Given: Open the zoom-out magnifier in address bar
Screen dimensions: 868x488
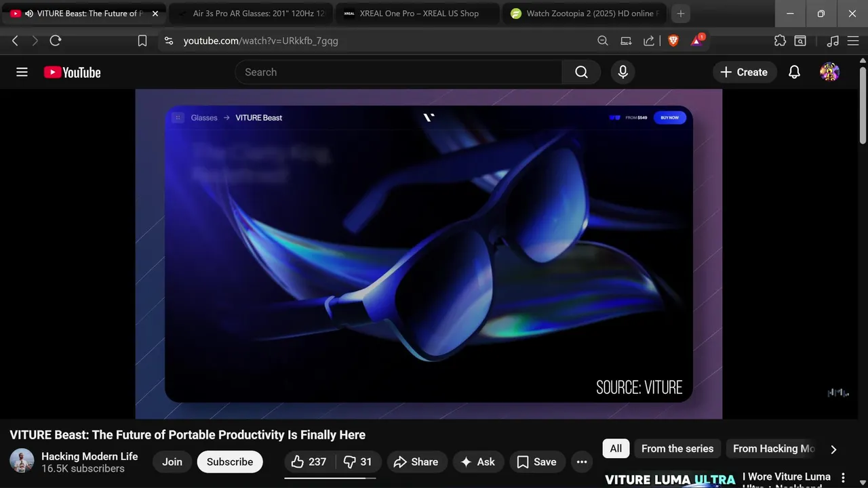Looking at the screenshot, I should 602,41.
